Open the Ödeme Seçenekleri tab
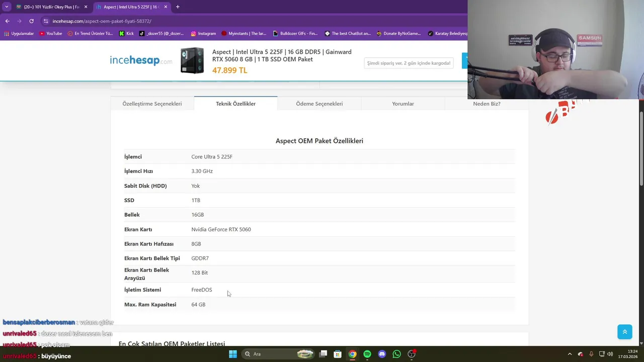Screen dimensions: 644x362 [319, 104]
